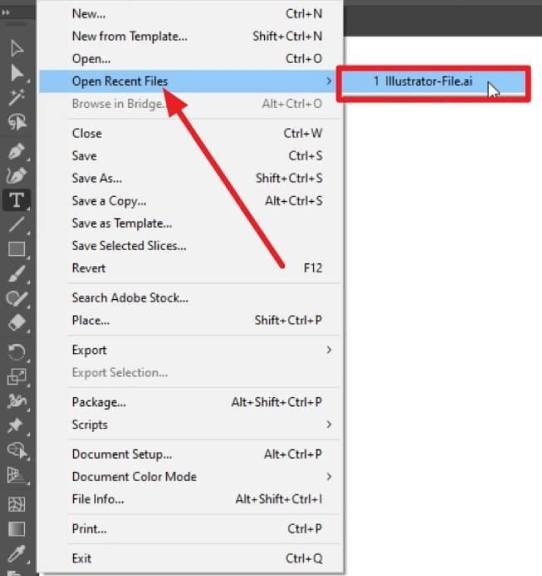Screen dimensions: 542x576
Task: Click the Save menu item
Action: 191,156
